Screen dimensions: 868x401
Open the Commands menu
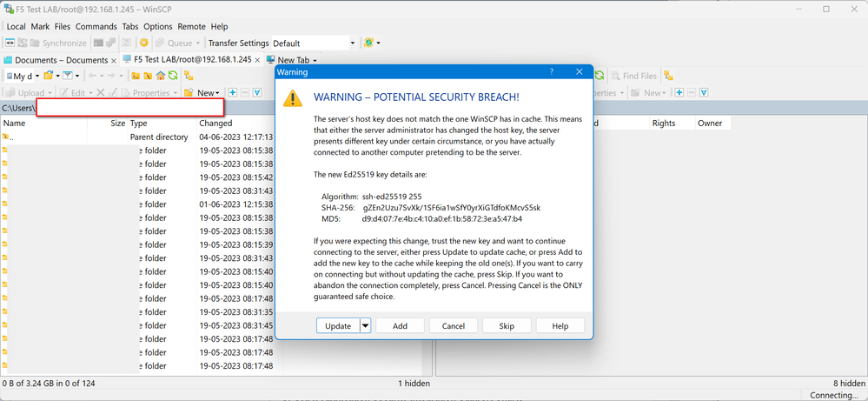96,26
